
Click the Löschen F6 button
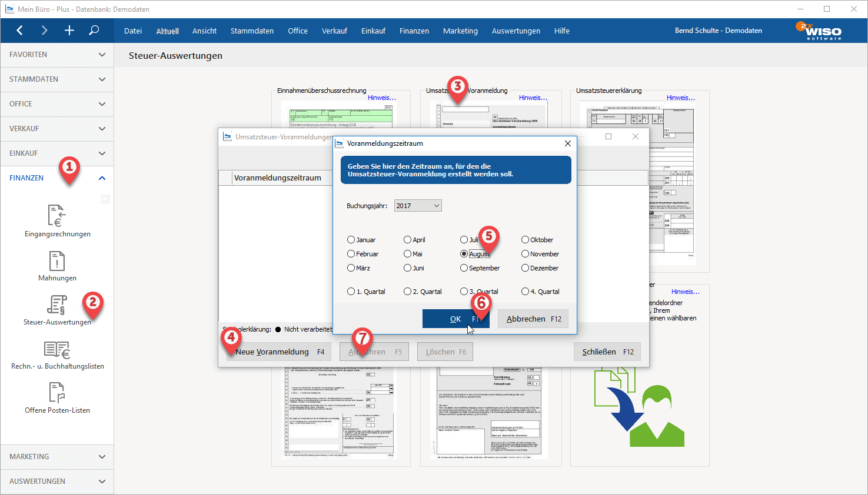coord(446,352)
